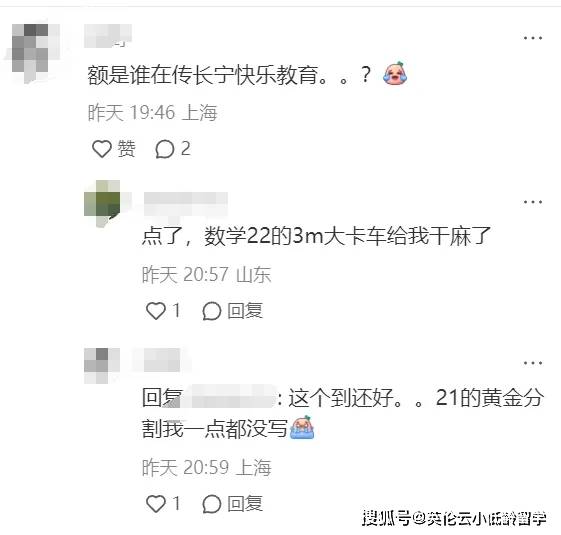
Task: Click the comment text 点了，数学22的3m大卡车
Action: [316, 236]
